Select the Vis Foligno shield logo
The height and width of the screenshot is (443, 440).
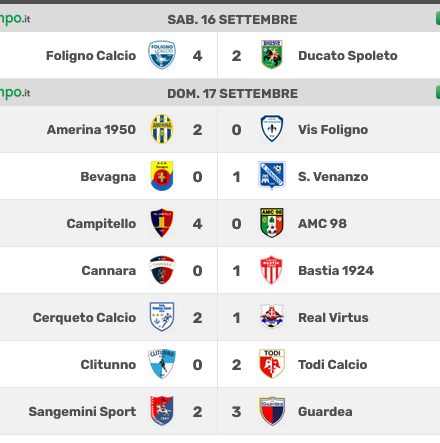272,129
